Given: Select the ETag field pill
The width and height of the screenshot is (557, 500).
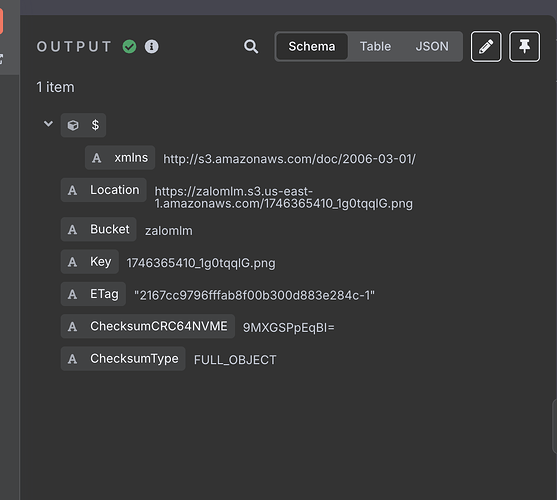Looking at the screenshot, I should (x=93, y=294).
